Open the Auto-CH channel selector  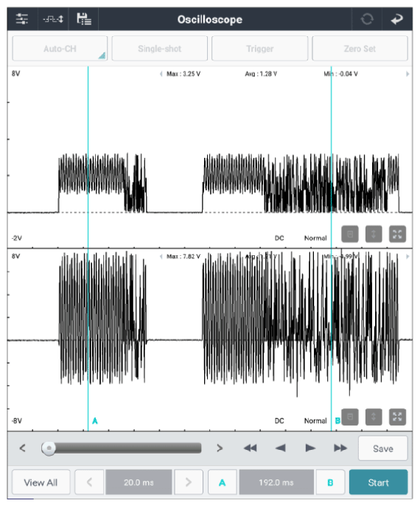point(60,49)
